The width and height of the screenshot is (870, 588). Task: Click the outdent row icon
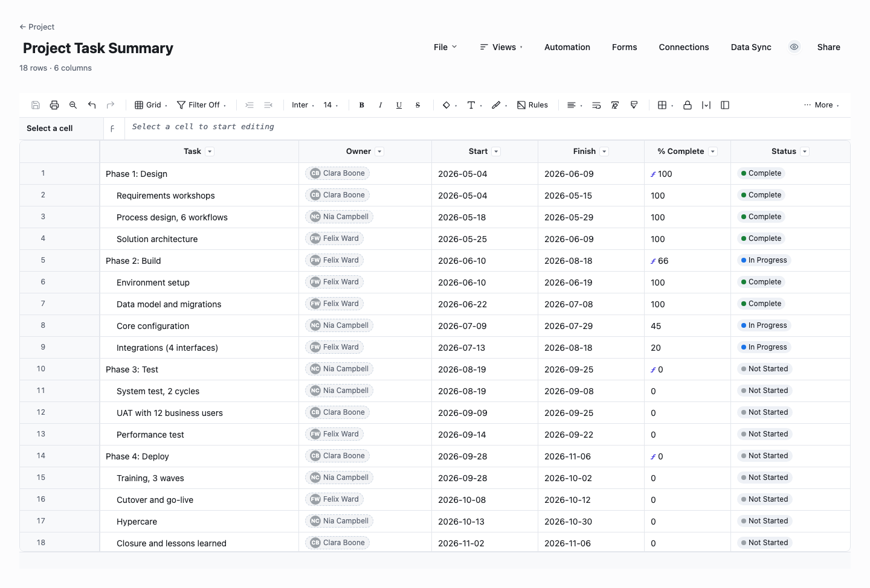click(268, 105)
